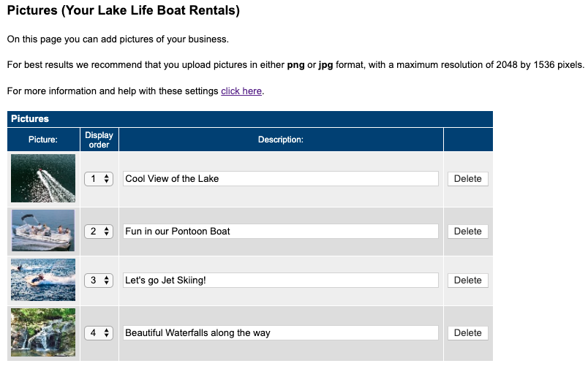
Task: Click the speedboat wake thumbnail picture
Action: coord(43,178)
